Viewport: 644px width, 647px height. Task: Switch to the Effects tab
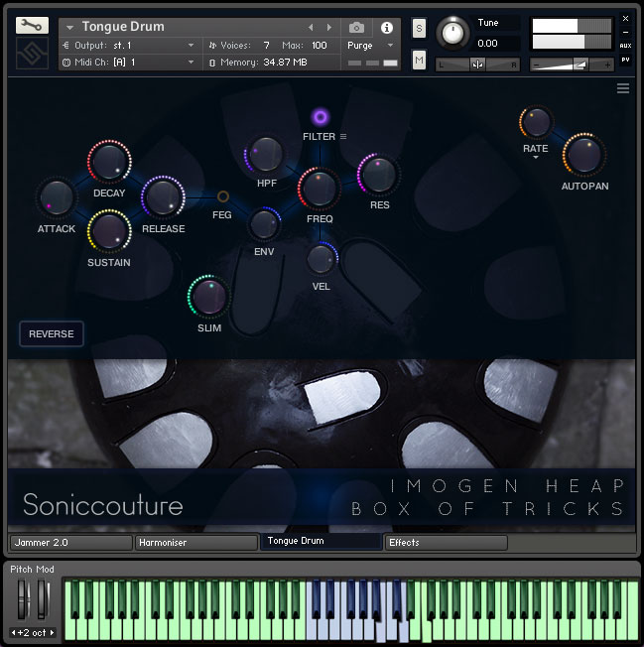[x=446, y=542]
